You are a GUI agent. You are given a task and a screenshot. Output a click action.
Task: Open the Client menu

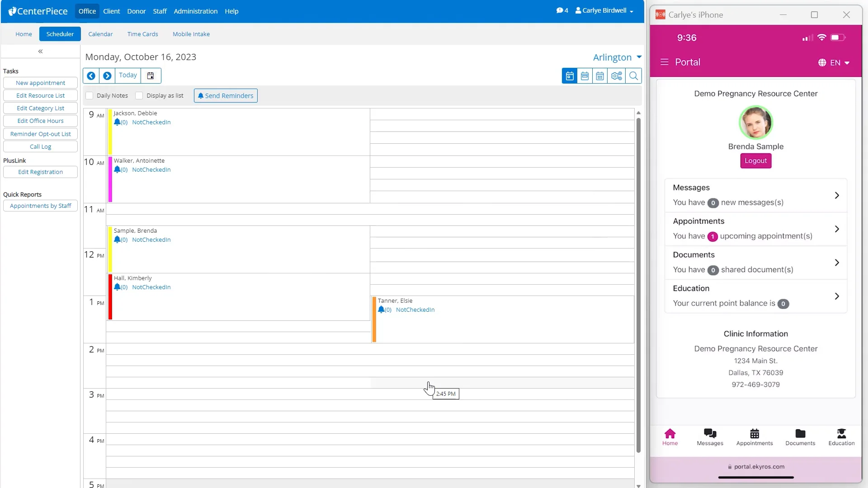[x=111, y=11]
